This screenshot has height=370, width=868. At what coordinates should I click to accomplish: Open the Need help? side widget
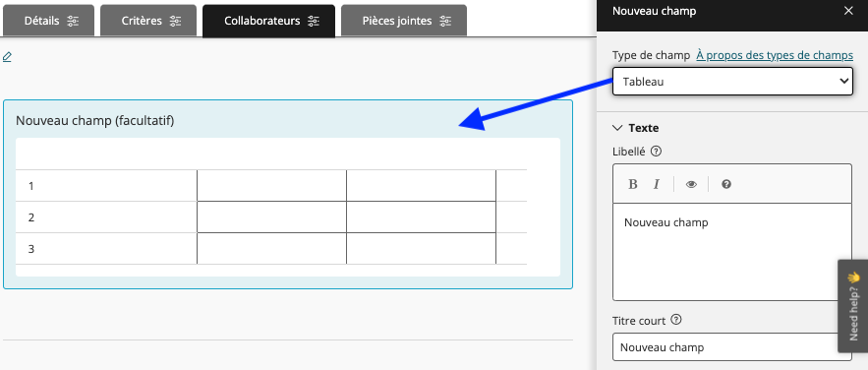(x=853, y=306)
